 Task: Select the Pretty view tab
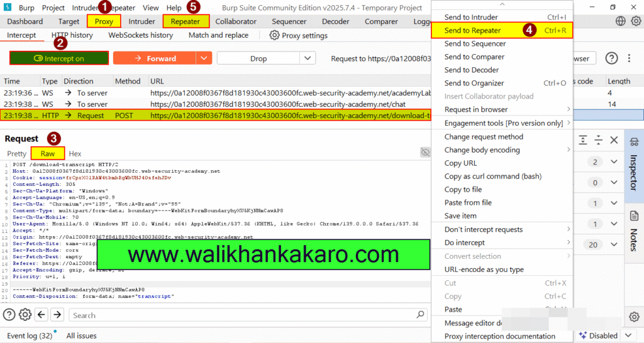pyautogui.click(x=17, y=153)
